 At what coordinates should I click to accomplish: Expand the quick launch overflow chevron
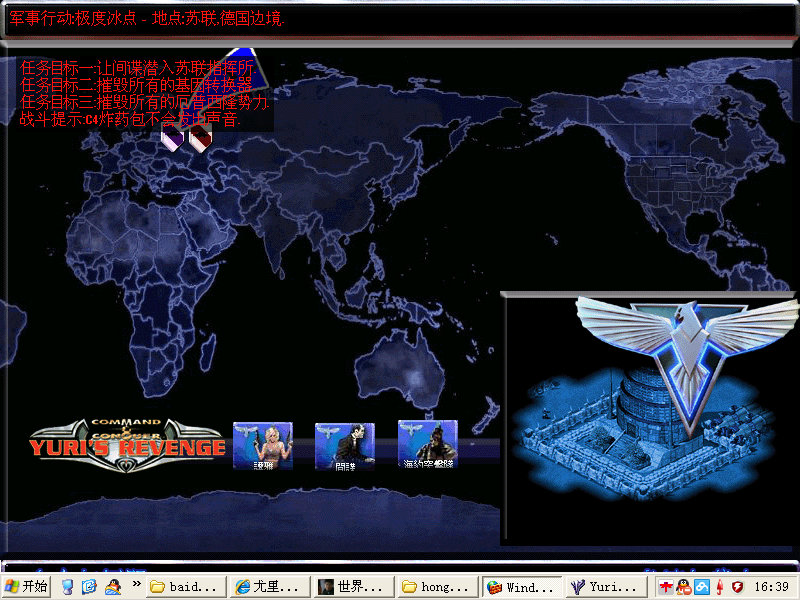(136, 584)
